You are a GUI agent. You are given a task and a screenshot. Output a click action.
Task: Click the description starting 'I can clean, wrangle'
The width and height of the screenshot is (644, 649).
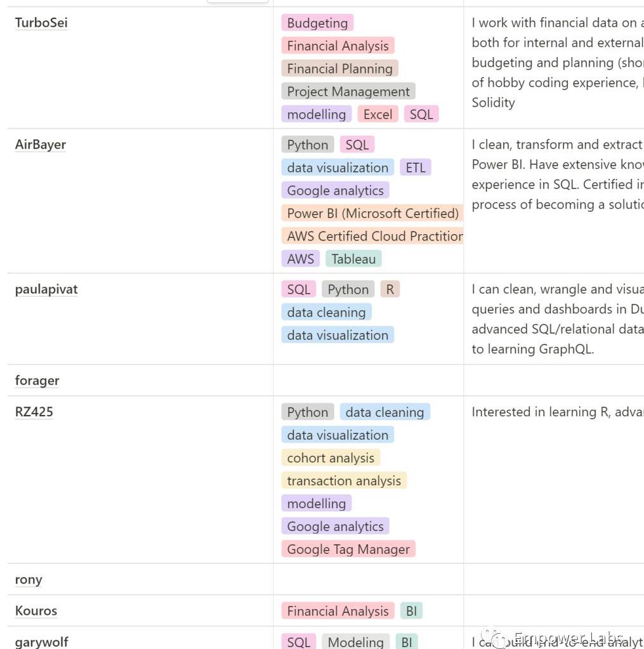[558, 319]
